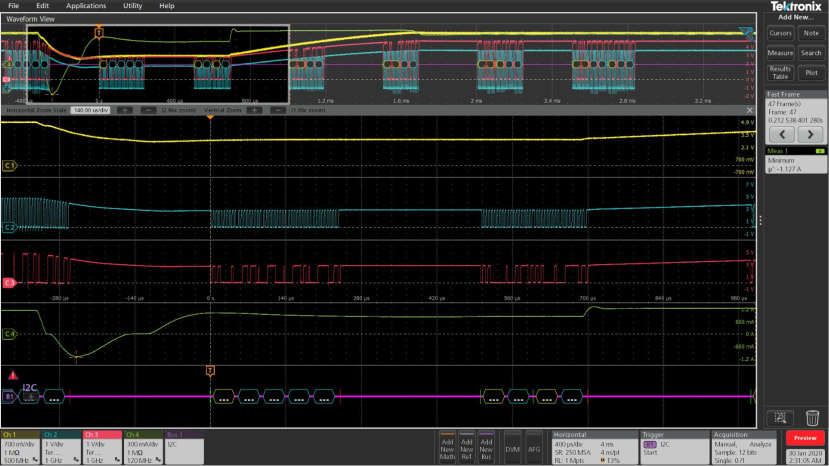This screenshot has width=829, height=466.
Task: Open the Meas 1 badge
Action: [796, 160]
